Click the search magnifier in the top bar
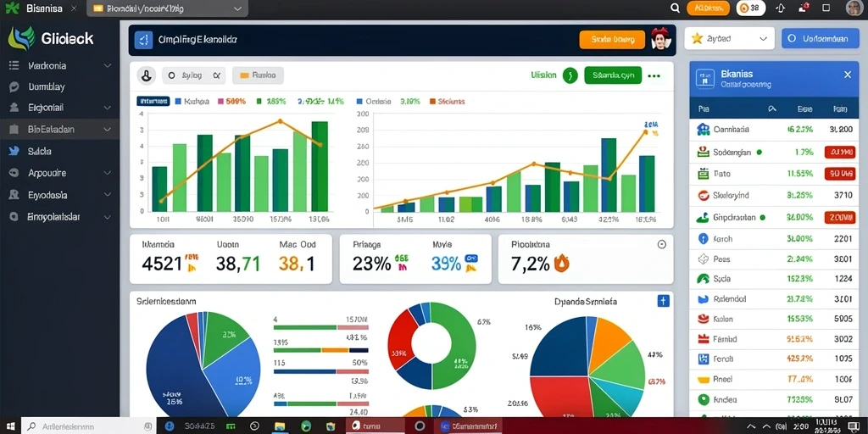 pyautogui.click(x=675, y=8)
